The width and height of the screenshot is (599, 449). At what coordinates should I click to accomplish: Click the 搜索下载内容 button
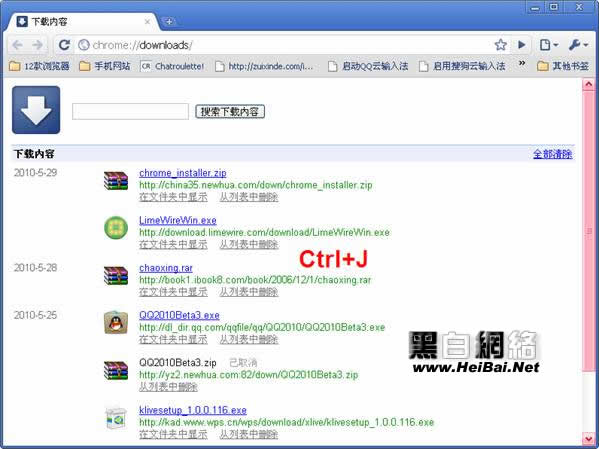coord(230,111)
